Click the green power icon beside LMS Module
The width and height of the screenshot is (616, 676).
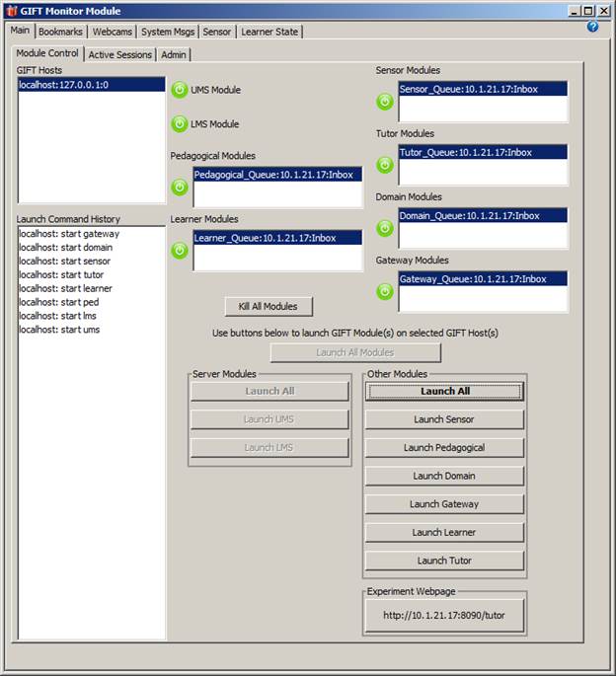pos(180,124)
